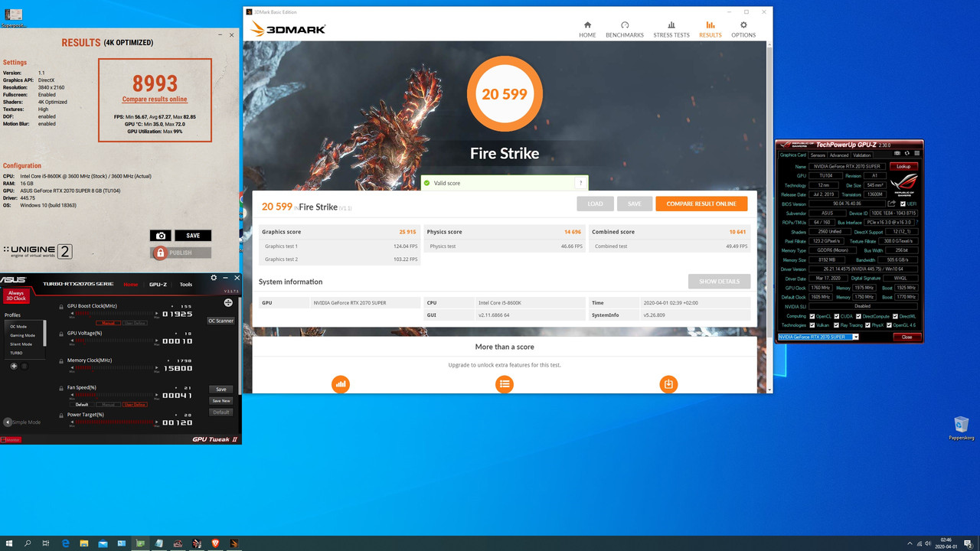Toggle GPU Boost Clock lock icon
This screenshot has width=980, height=551.
[61, 307]
